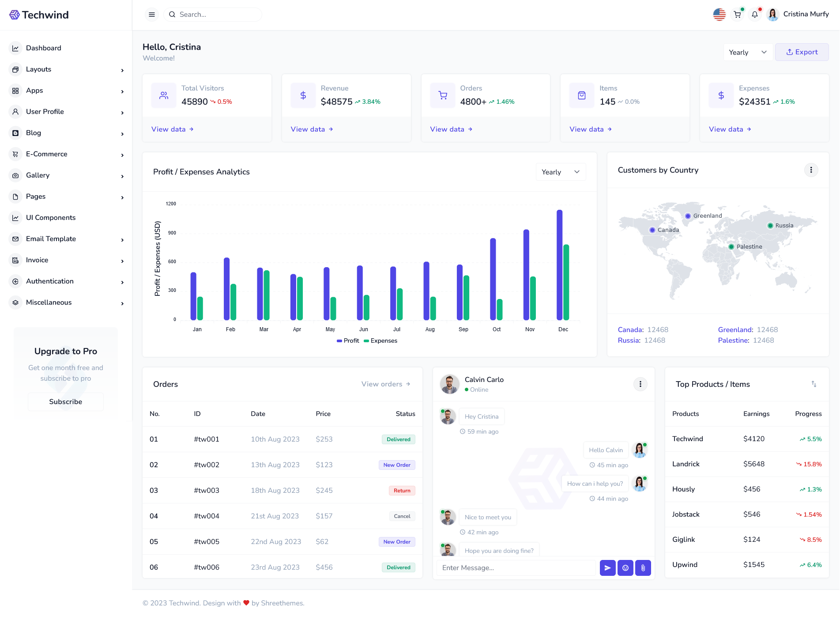This screenshot has height=620, width=840.
Task: Click the Export button
Action: 802,52
